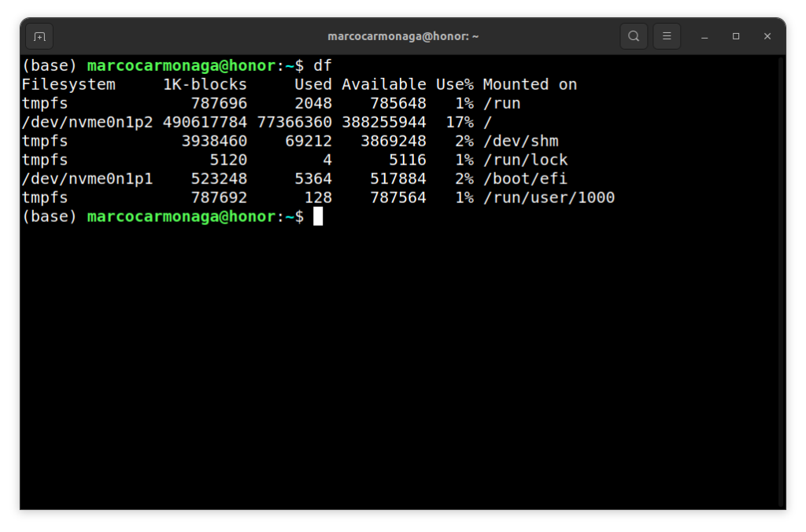Click the 'Mounted on' column header
Viewport: 806px width, 532px height.
coord(530,84)
